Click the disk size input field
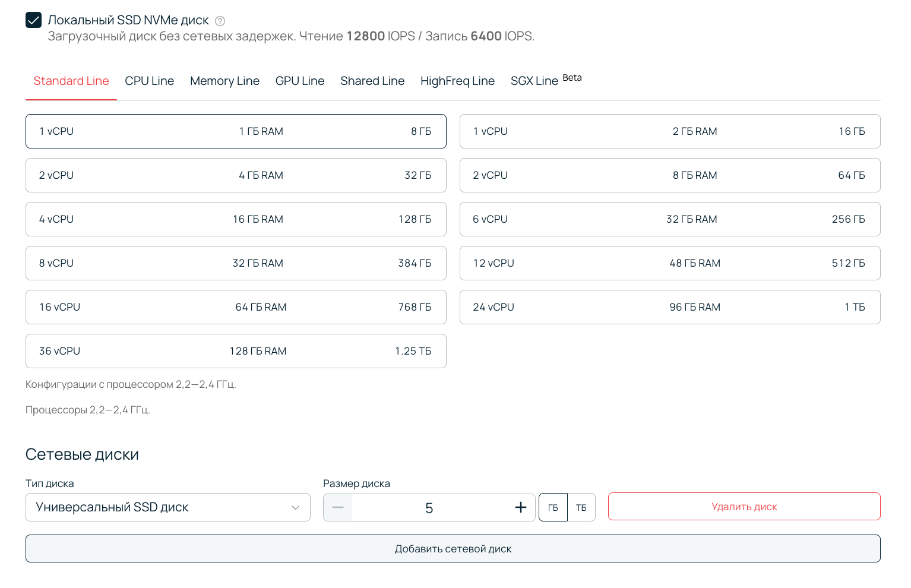This screenshot has width=911, height=588. point(429,508)
